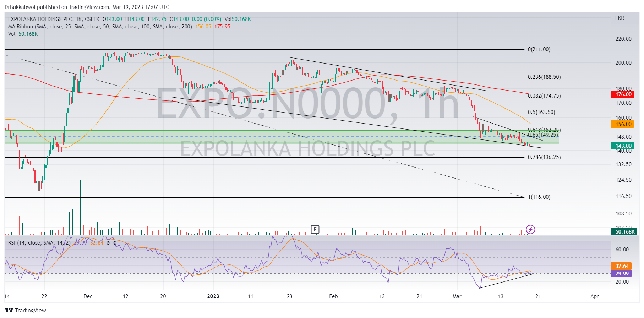Click the TradingView logo at bottom left
Screen dimensions: 644x318
coord(26,310)
